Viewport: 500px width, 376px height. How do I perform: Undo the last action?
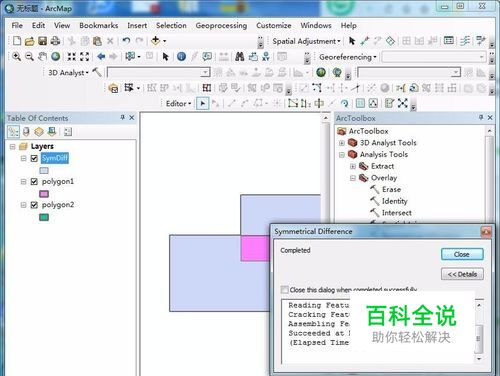126,41
